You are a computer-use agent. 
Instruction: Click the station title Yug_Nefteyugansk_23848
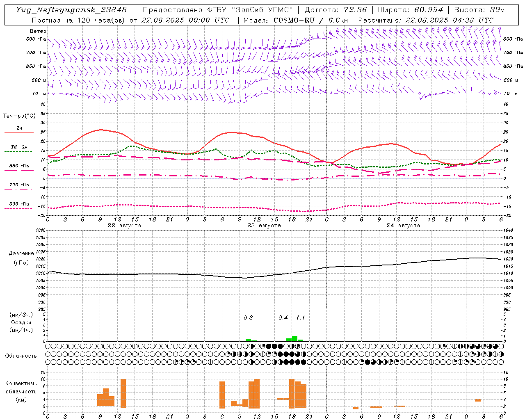(71, 10)
